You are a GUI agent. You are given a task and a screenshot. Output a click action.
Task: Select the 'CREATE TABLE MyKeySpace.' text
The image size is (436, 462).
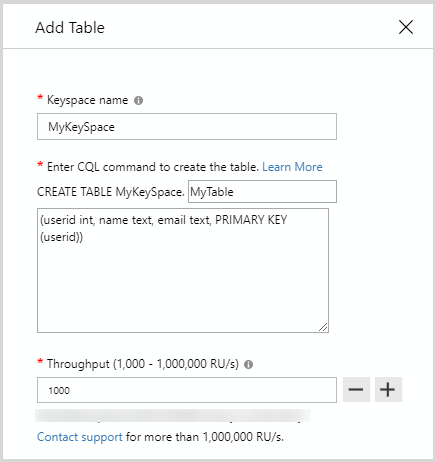(111, 192)
